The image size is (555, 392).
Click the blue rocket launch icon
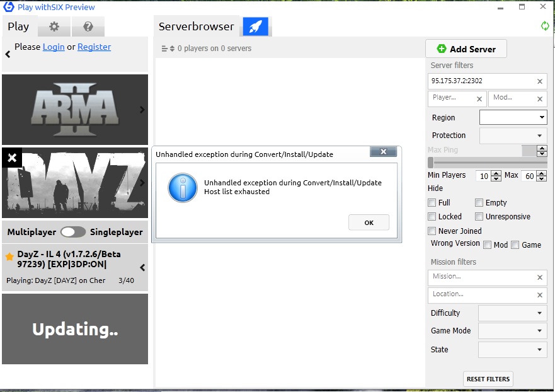pyautogui.click(x=255, y=26)
